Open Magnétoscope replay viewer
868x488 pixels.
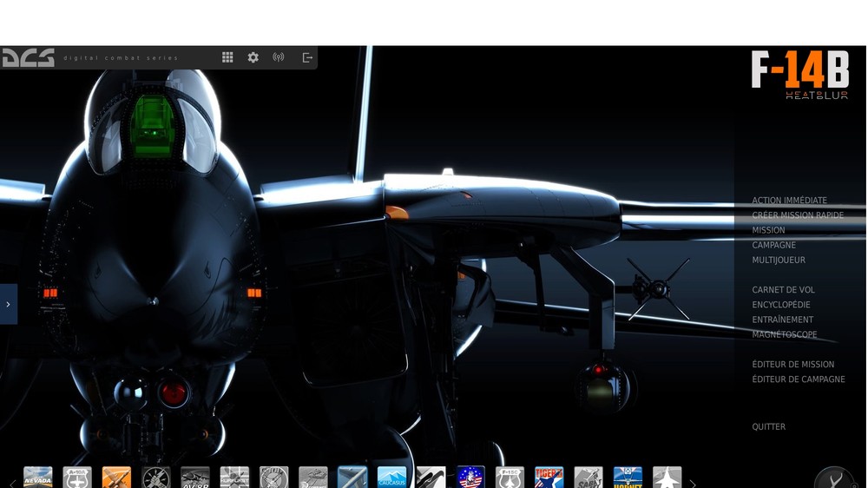coord(785,335)
